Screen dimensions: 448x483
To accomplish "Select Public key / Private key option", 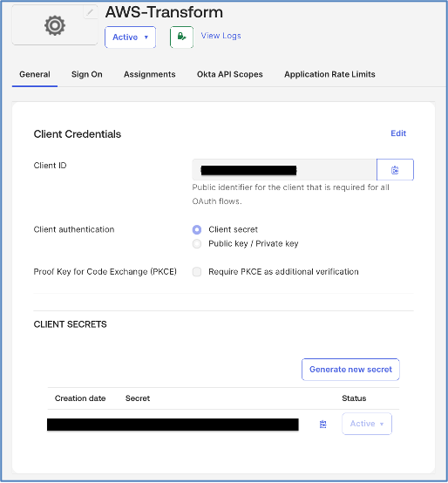I will tap(197, 243).
